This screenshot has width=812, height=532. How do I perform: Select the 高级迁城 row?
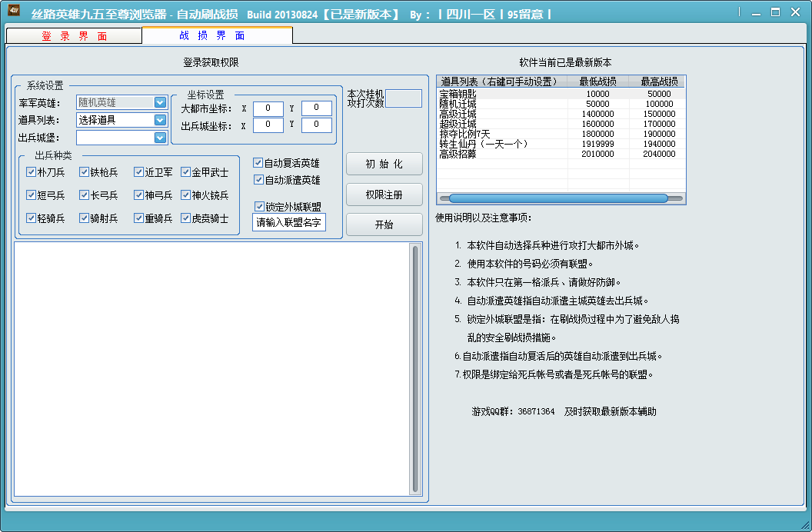[x=561, y=114]
